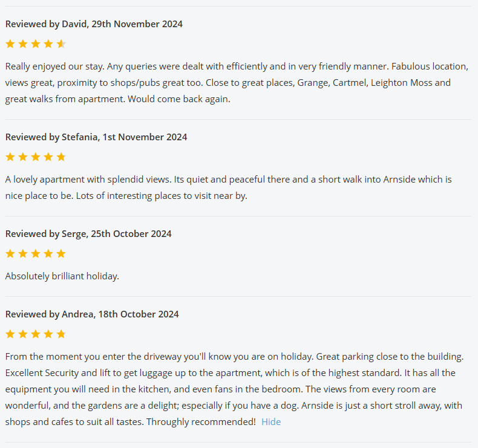This screenshot has height=448, width=478.
Task: Click David's review paragraph about fabulous location
Action: 236,83
